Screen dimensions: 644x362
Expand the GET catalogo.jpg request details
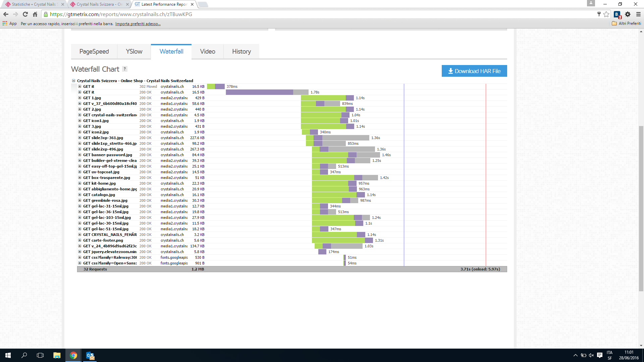coord(80,195)
